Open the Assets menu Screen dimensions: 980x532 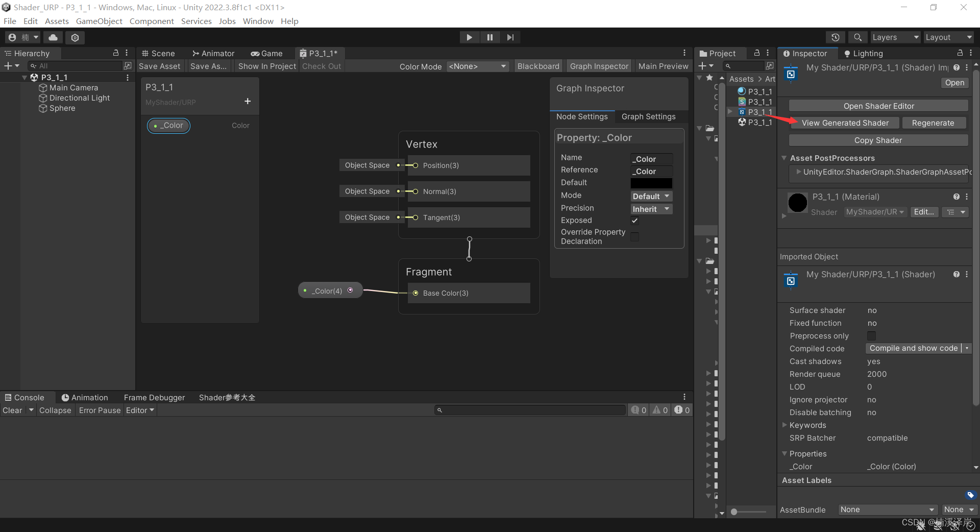point(57,21)
